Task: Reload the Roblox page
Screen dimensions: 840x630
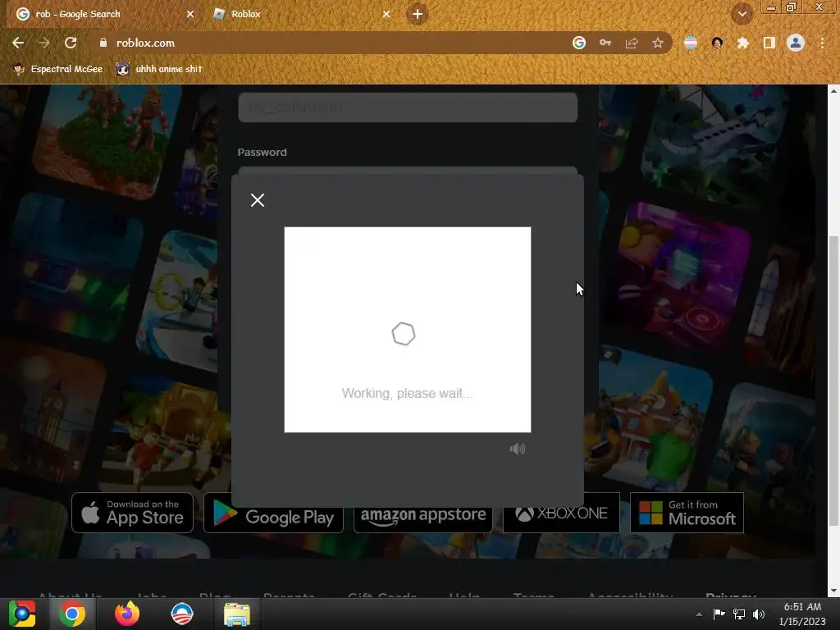Action: 71,43
